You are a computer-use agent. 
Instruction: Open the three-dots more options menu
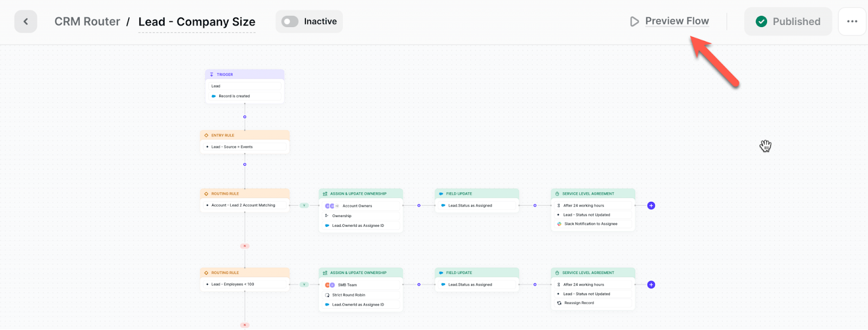click(852, 22)
